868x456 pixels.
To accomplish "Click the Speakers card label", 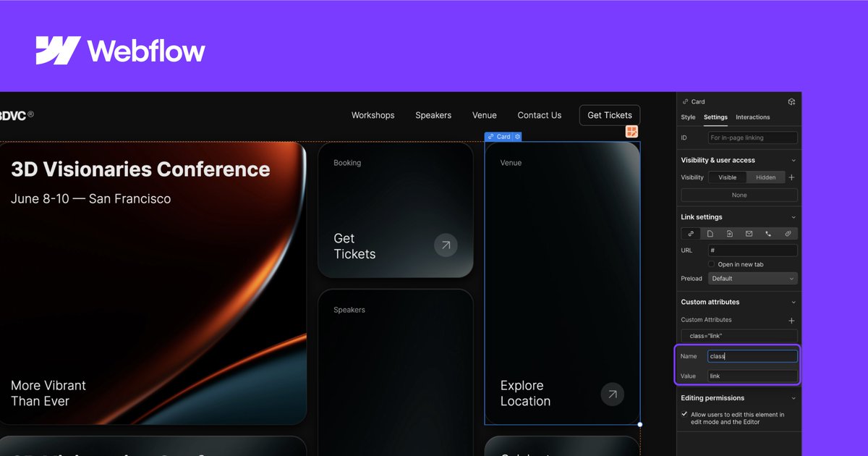I will pyautogui.click(x=349, y=310).
